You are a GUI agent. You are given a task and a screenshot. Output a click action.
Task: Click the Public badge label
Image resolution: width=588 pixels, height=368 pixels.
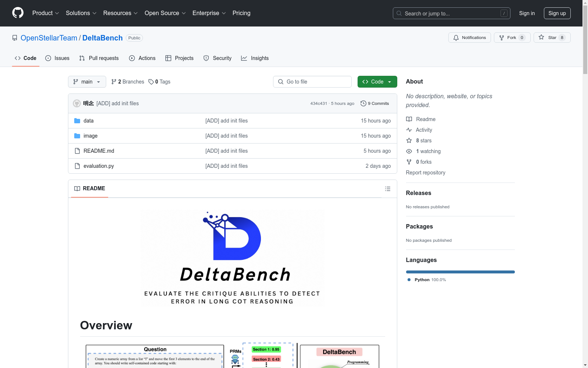(134, 38)
